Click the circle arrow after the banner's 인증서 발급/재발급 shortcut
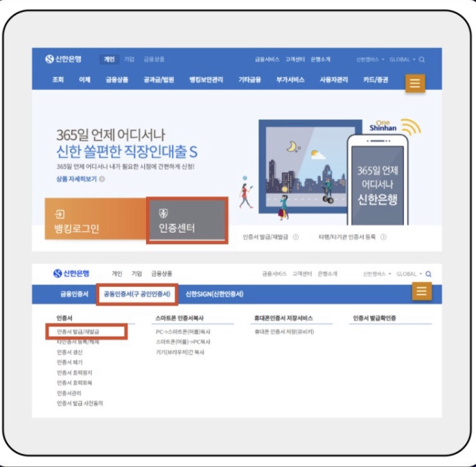The width and height of the screenshot is (476, 467). pyautogui.click(x=295, y=237)
